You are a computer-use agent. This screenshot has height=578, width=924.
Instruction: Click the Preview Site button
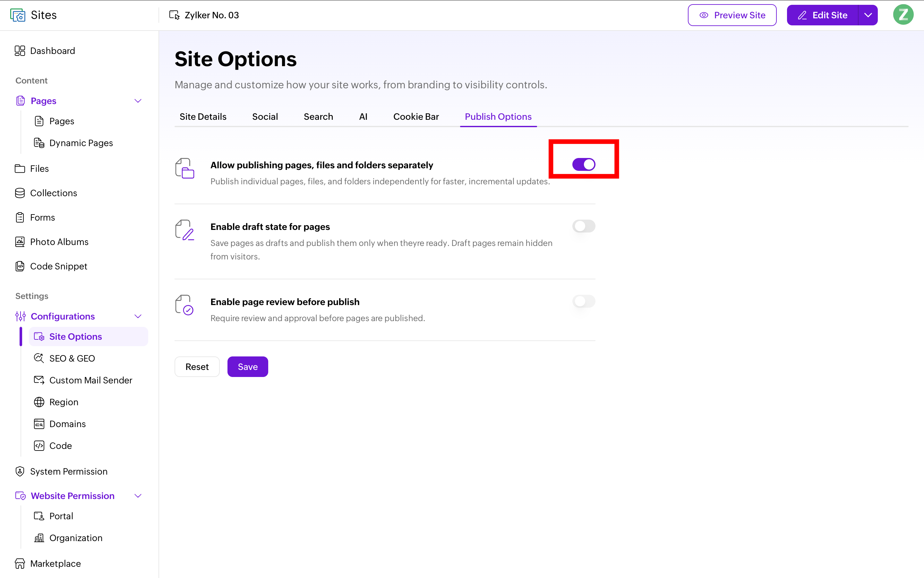tap(732, 15)
